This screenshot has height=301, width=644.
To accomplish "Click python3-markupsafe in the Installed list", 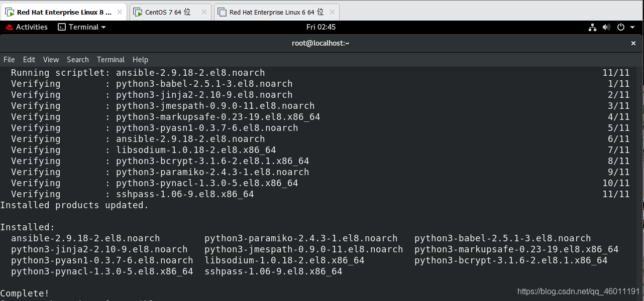I will tap(516, 249).
